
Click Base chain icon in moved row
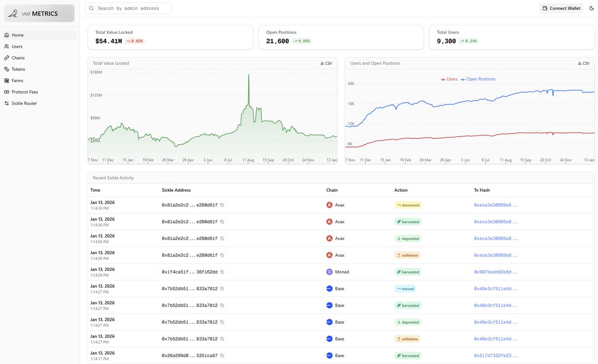tap(329, 289)
